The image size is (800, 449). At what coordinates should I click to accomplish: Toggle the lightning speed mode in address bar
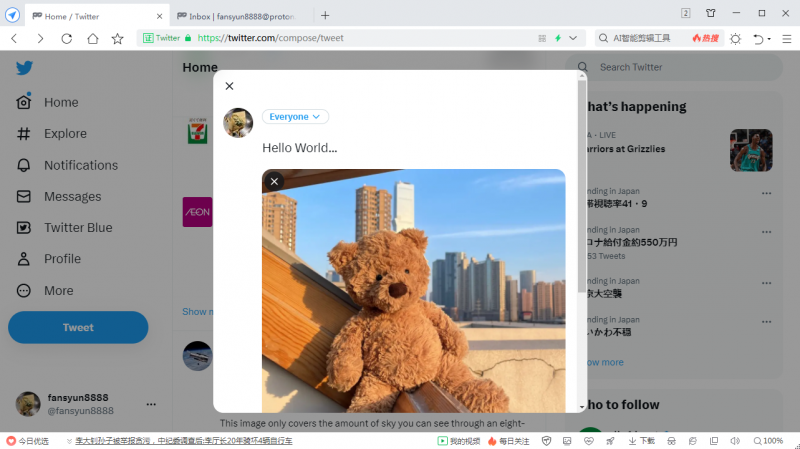coord(558,38)
